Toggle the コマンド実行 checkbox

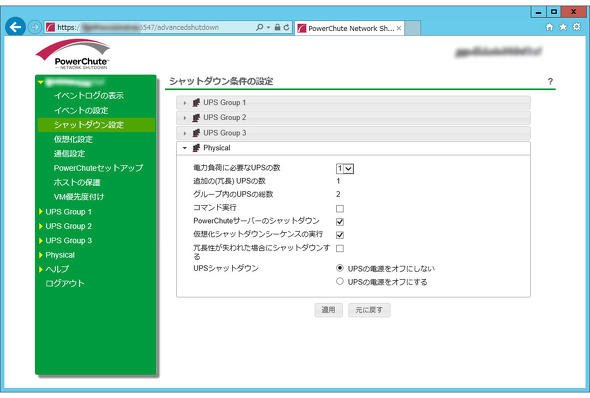coord(340,208)
